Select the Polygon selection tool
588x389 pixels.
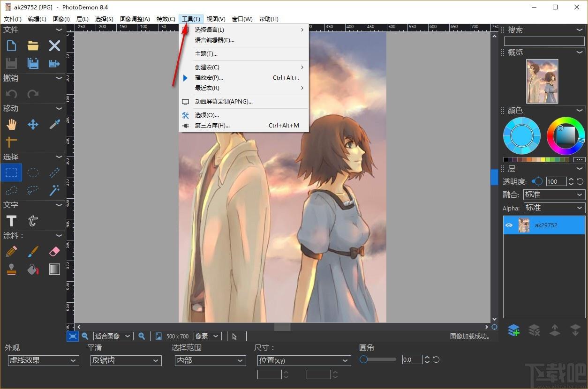(11, 190)
